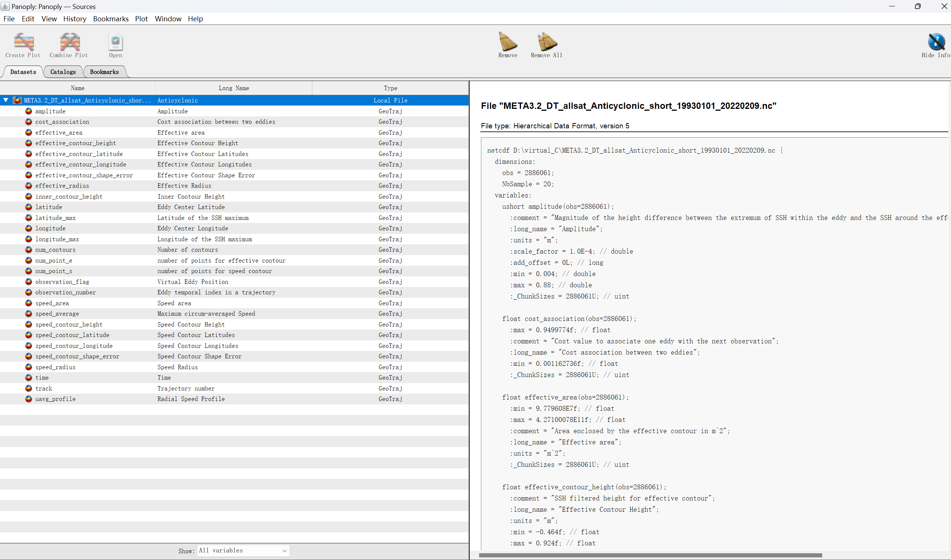Sort by the Long Name column header
The height and width of the screenshot is (560, 951).
[234, 88]
